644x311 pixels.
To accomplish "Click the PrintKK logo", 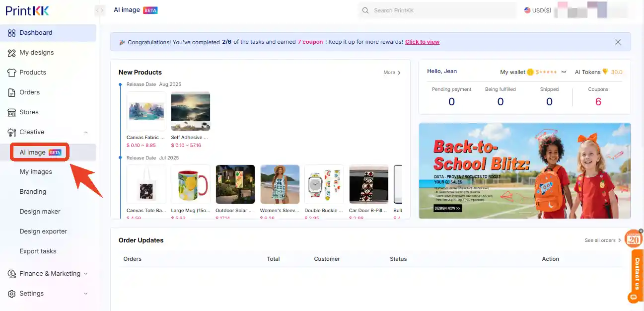I will click(x=27, y=10).
